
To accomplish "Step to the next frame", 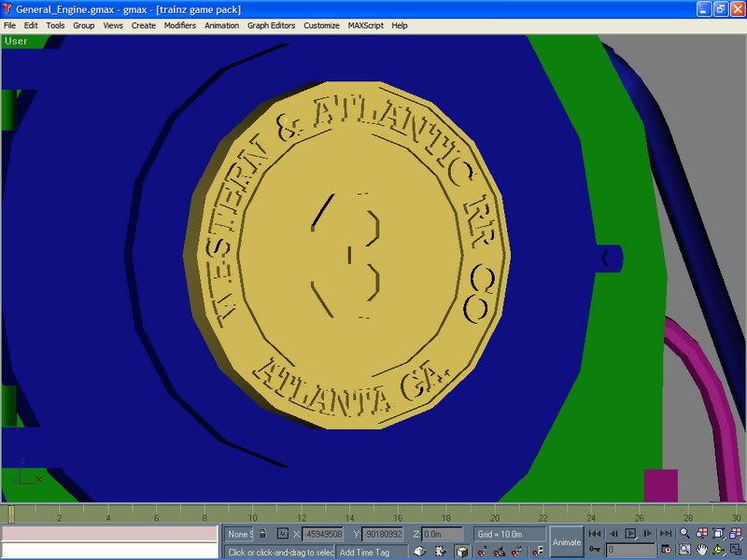I will (x=647, y=534).
